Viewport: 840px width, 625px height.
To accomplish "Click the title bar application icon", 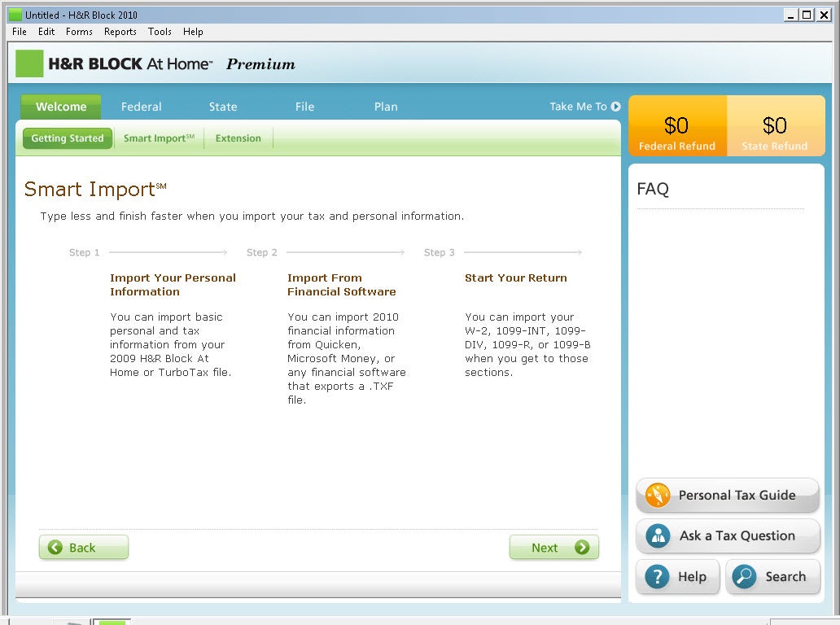I will (x=15, y=15).
